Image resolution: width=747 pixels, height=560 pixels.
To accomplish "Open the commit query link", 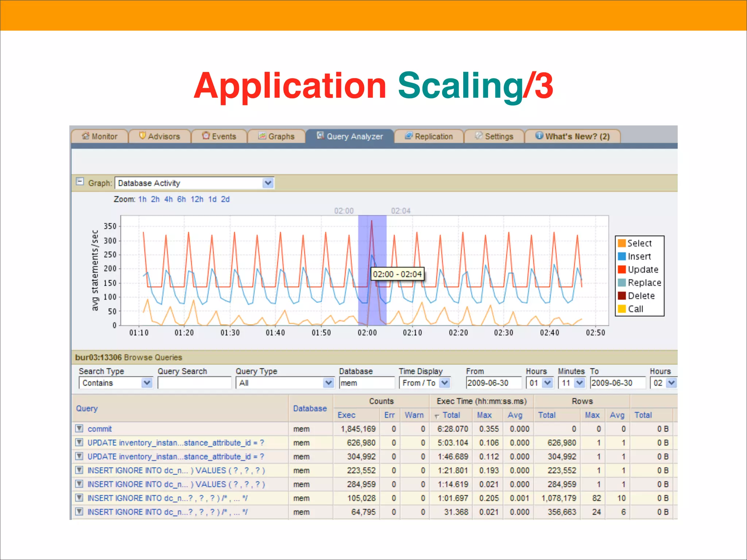I will [100, 429].
